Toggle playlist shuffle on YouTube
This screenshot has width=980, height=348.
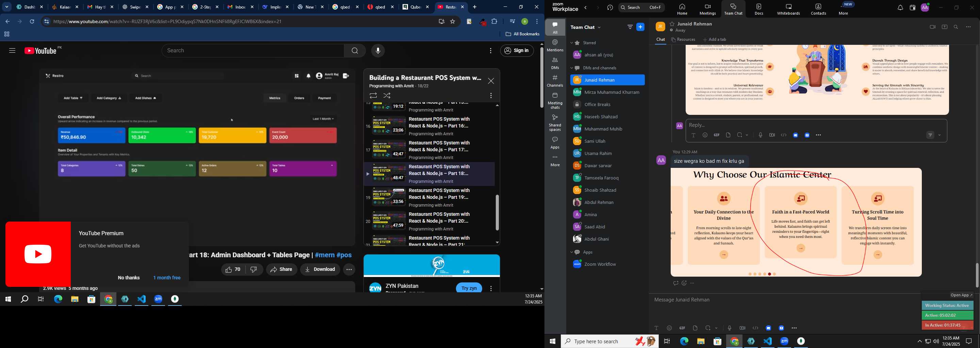click(387, 95)
